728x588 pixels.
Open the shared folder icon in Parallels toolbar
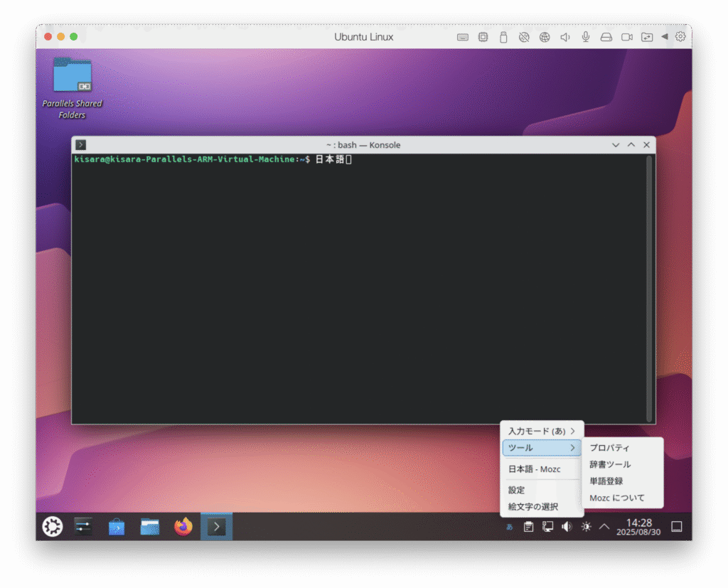pos(647,37)
